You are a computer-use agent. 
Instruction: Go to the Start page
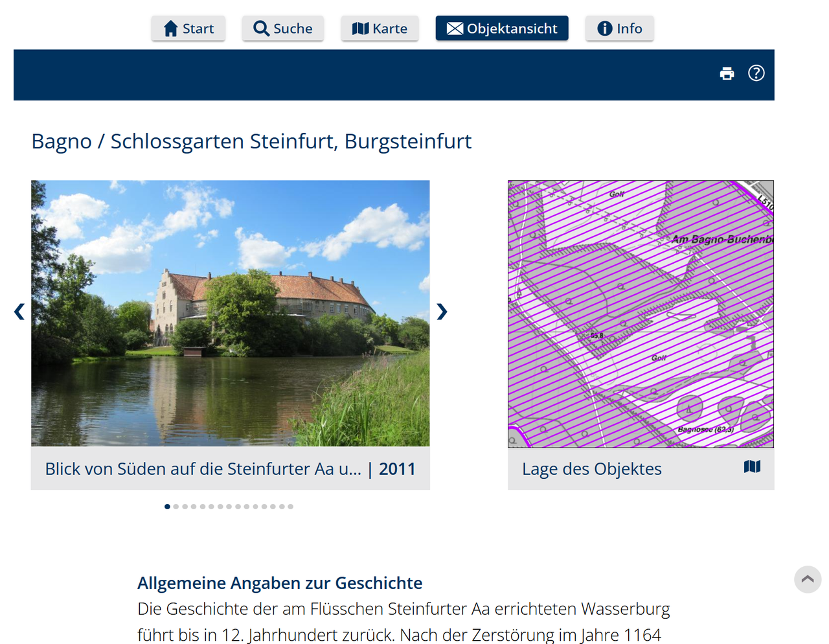coord(188,29)
